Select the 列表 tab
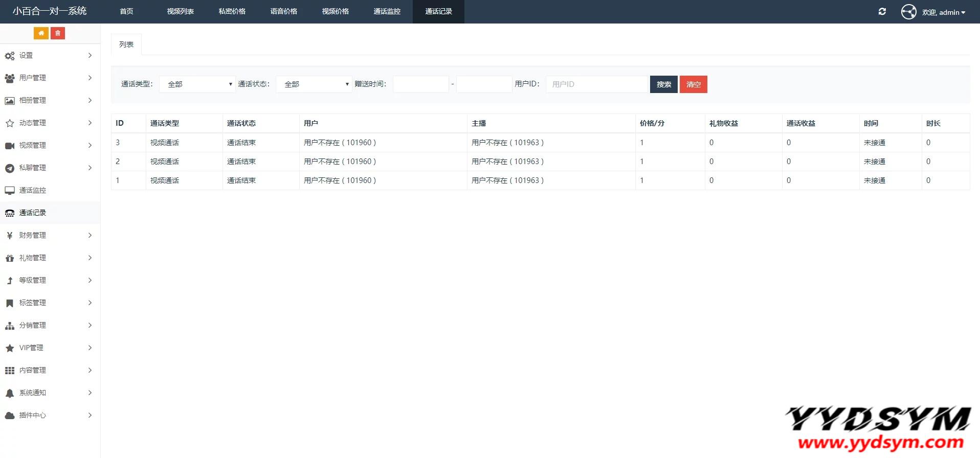 pyautogui.click(x=126, y=44)
